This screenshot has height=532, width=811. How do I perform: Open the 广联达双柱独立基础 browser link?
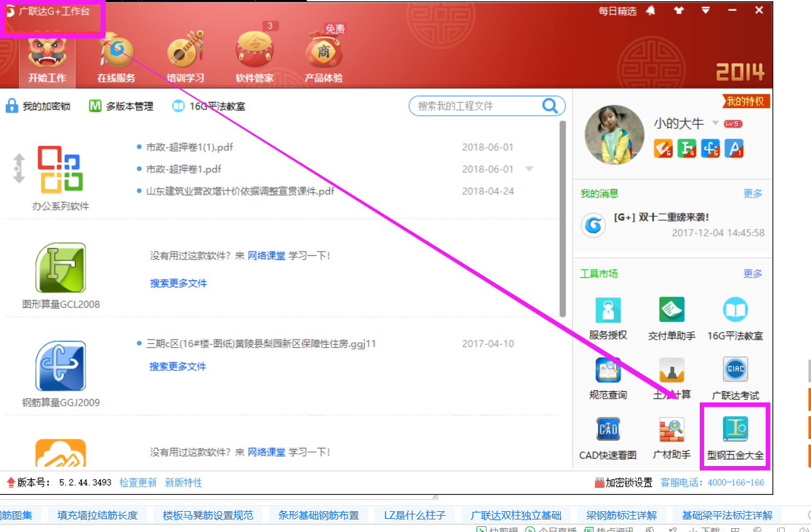point(516,515)
